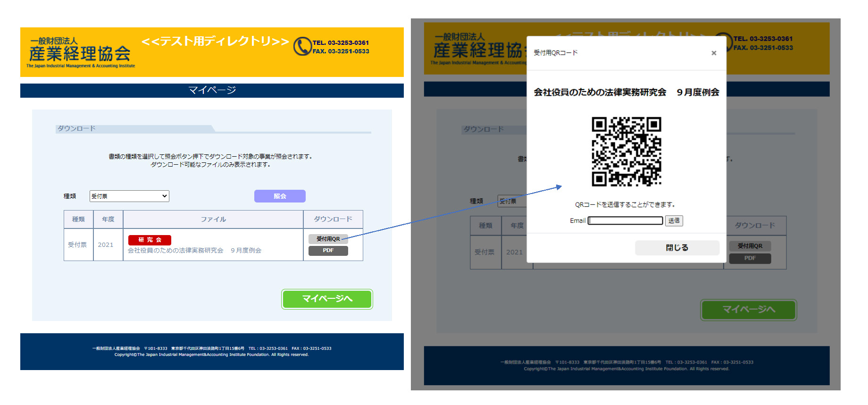The width and height of the screenshot is (868, 405).
Task: Click the text ダウンロード可能なファイルのみ表示されます。
Action: coord(211,164)
